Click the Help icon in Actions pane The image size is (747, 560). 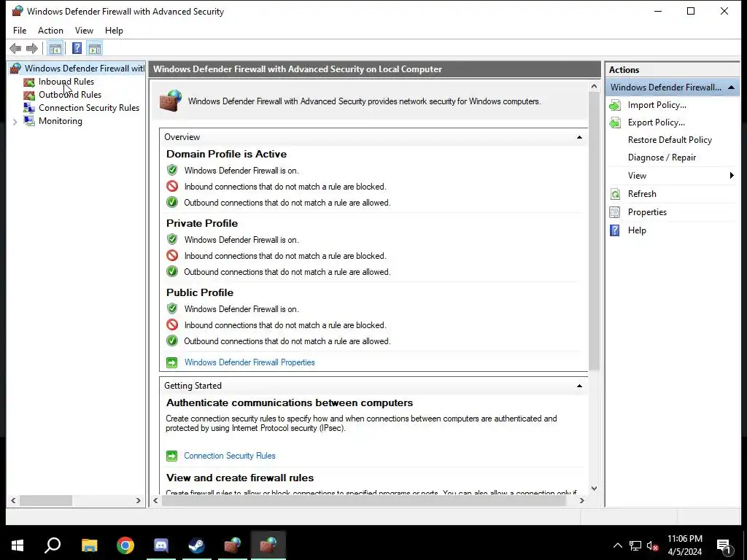pos(614,230)
